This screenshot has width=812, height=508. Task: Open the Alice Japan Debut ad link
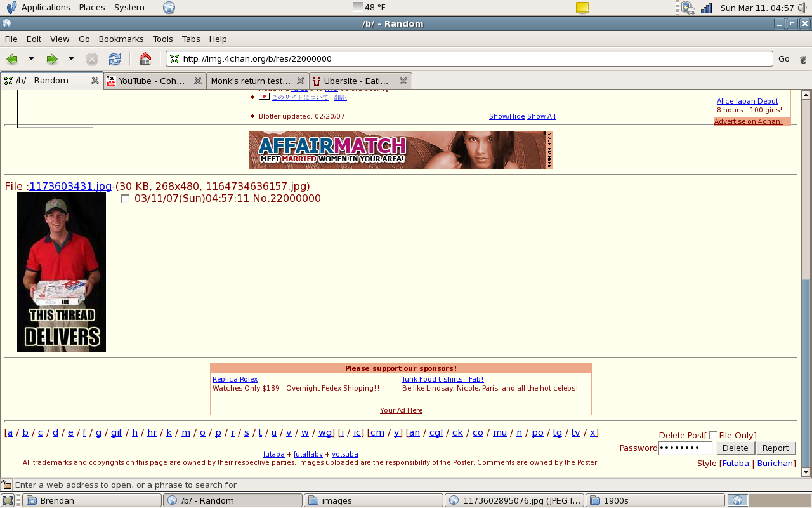click(747, 101)
